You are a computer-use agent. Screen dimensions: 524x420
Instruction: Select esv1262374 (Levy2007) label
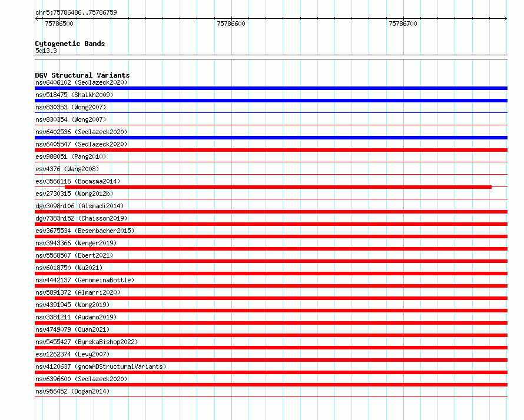72,354
